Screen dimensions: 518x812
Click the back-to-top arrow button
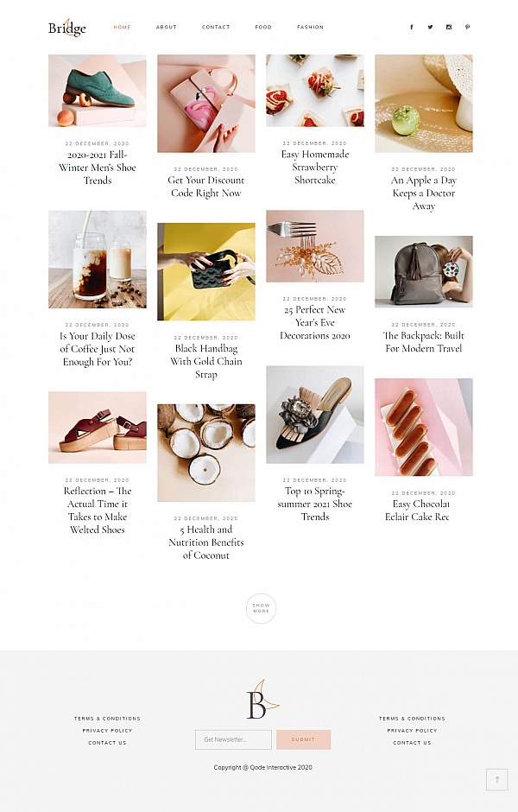tap(496, 779)
